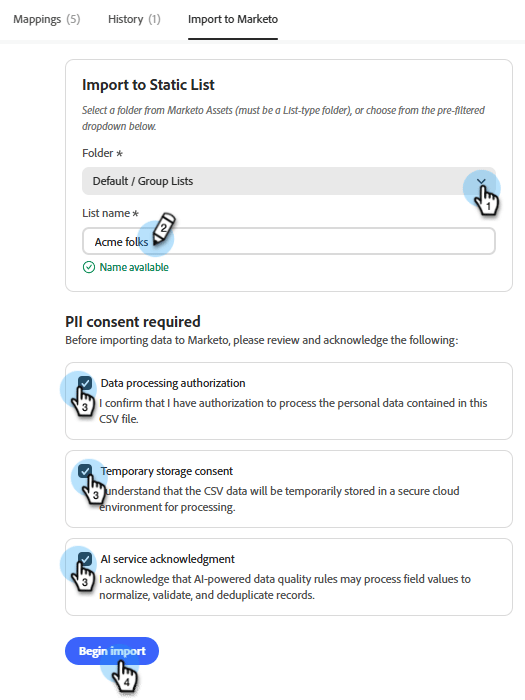Toggle the Data processing authorization checkbox
The image size is (525, 700).
point(85,383)
